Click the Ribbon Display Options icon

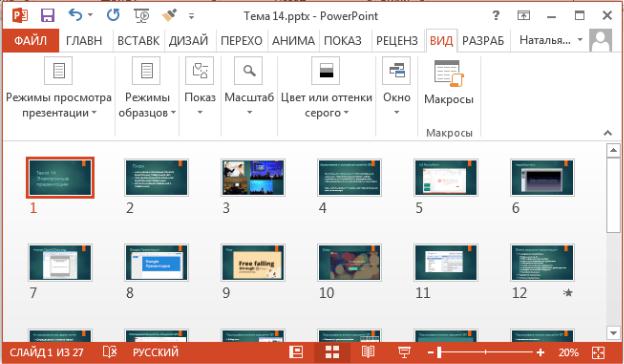coord(523,16)
